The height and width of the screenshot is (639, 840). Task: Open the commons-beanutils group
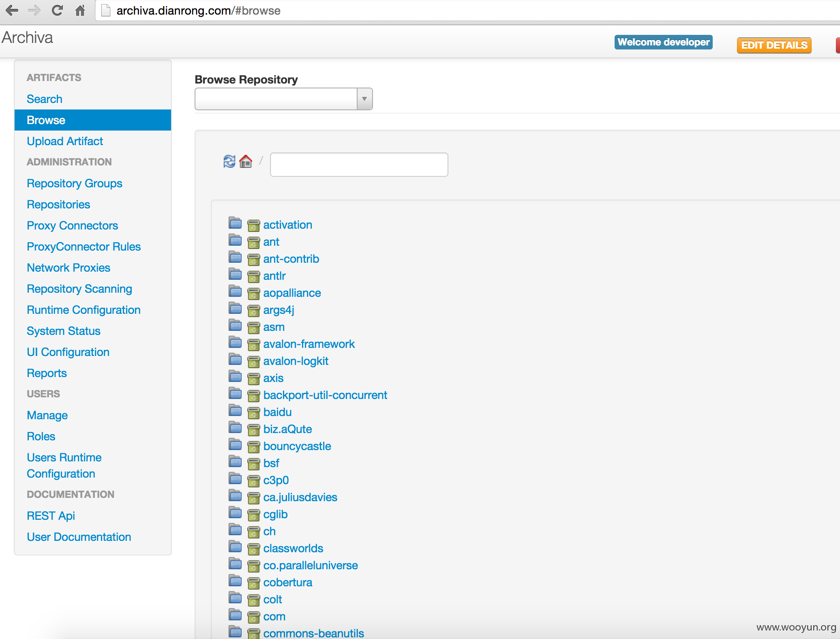click(314, 633)
